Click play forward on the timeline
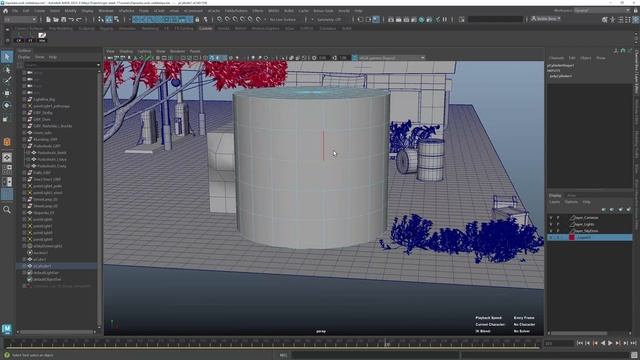Image resolution: width=640 pixels, height=360 pixels. [610, 343]
